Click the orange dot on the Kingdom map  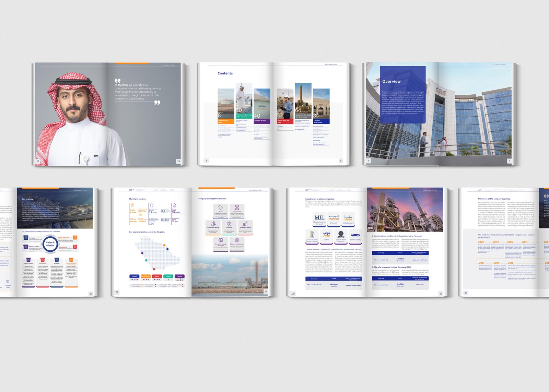pos(165,245)
